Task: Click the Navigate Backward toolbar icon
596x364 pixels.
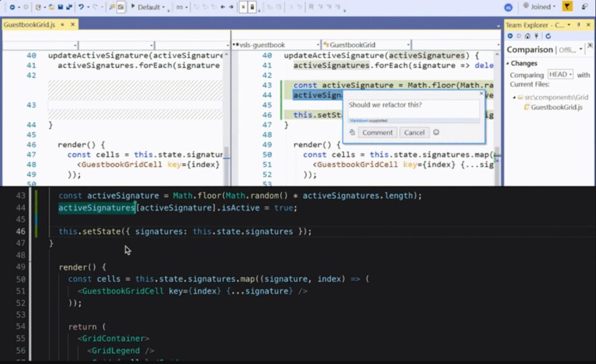Action: click(12, 6)
